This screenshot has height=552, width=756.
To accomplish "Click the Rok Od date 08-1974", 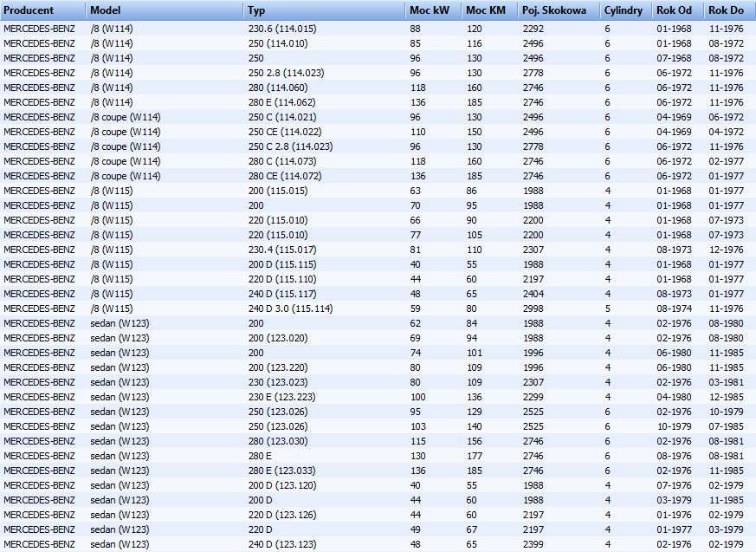I will (x=674, y=308).
